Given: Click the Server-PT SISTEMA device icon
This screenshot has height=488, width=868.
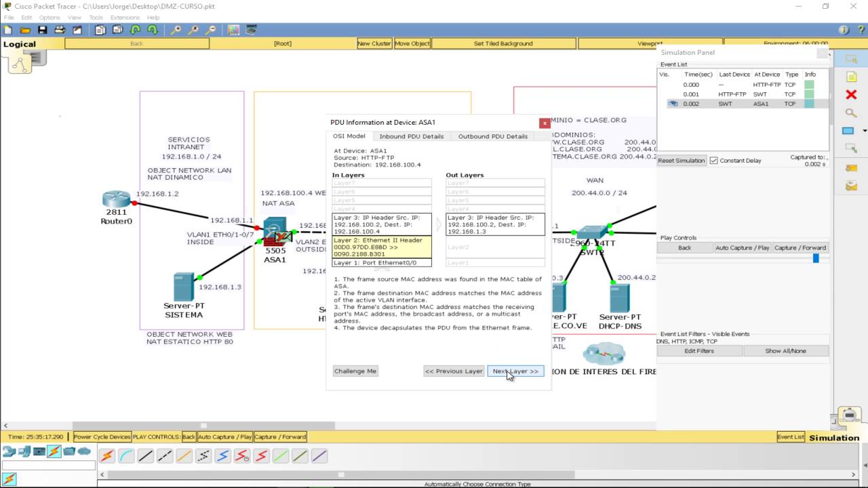Looking at the screenshot, I should (184, 287).
